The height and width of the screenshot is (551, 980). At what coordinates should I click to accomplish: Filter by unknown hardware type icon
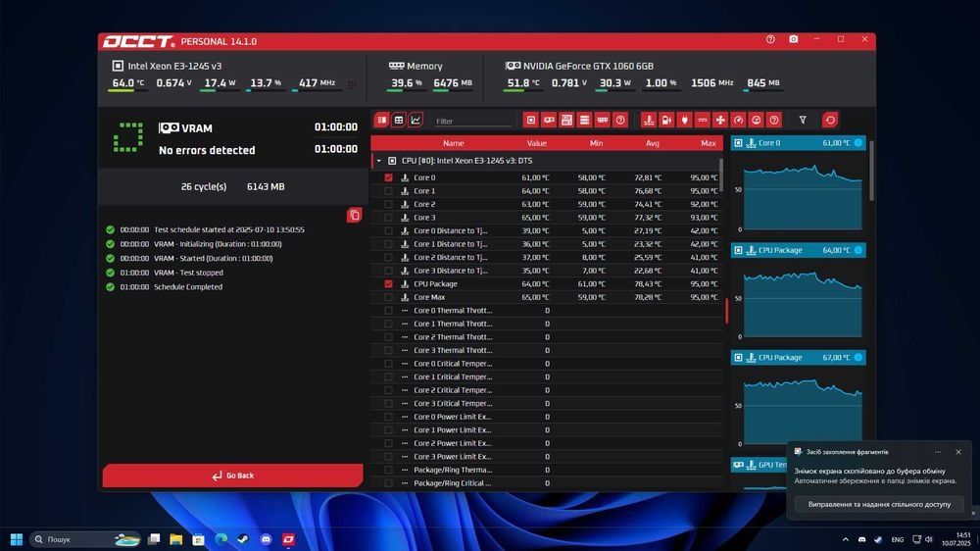point(620,120)
